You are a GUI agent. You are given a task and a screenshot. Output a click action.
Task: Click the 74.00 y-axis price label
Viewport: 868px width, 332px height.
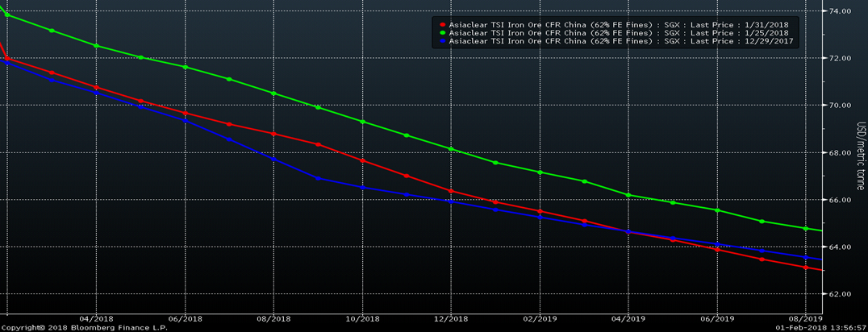[841, 11]
